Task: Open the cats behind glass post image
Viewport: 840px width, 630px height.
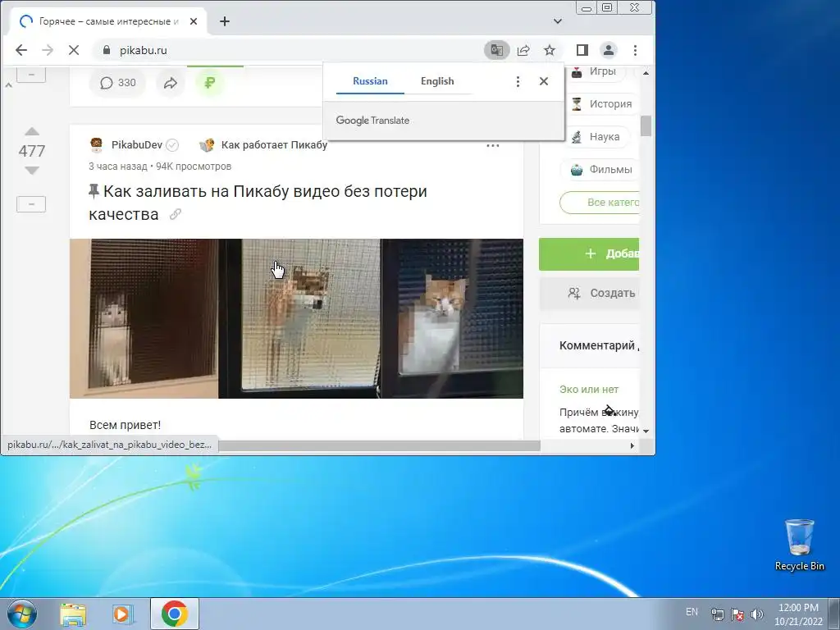Action: [x=296, y=318]
